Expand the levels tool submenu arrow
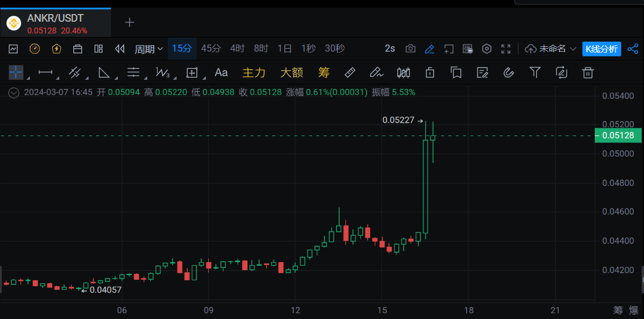 [x=145, y=77]
